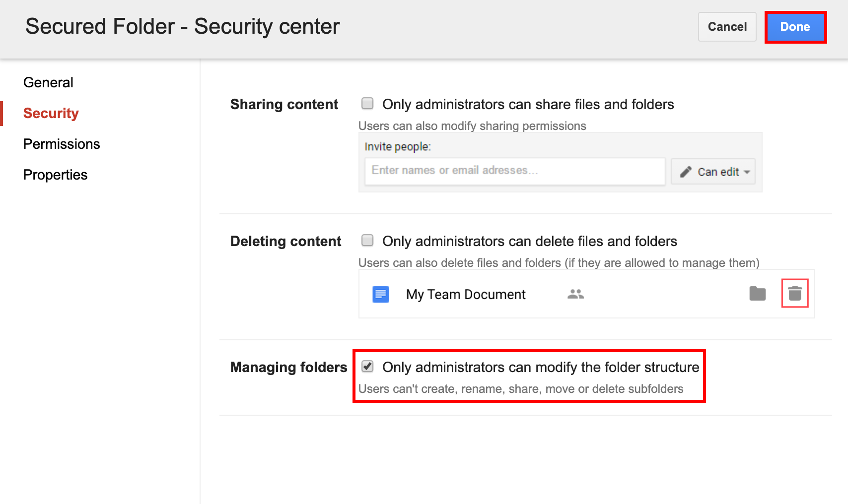Focus the invite names or email field
Screen dimensions: 848x504
click(515, 171)
